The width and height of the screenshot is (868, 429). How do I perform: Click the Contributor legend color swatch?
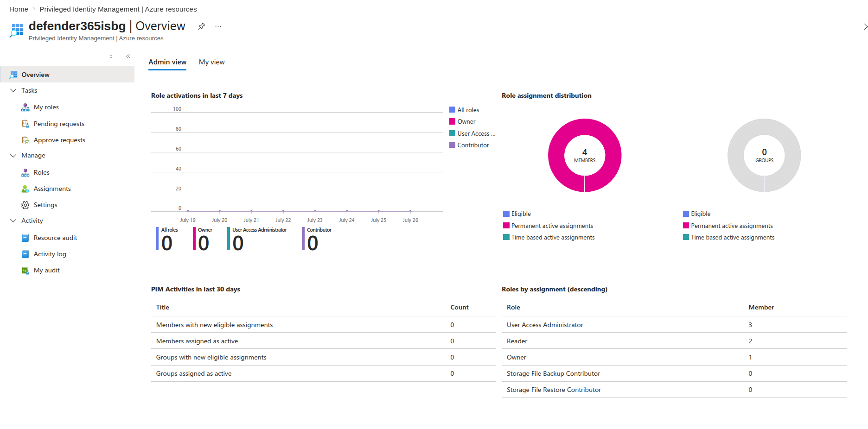point(452,145)
